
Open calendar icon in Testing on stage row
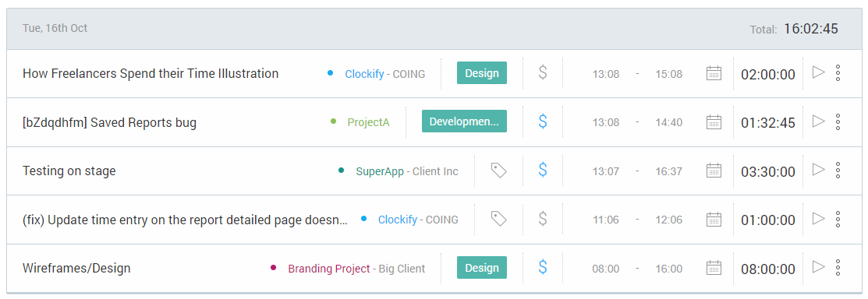click(714, 171)
